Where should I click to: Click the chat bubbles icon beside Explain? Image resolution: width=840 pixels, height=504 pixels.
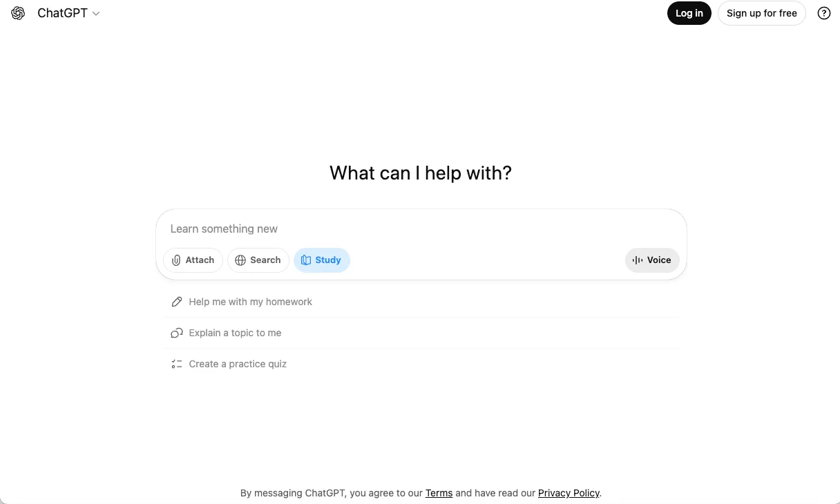click(x=177, y=333)
